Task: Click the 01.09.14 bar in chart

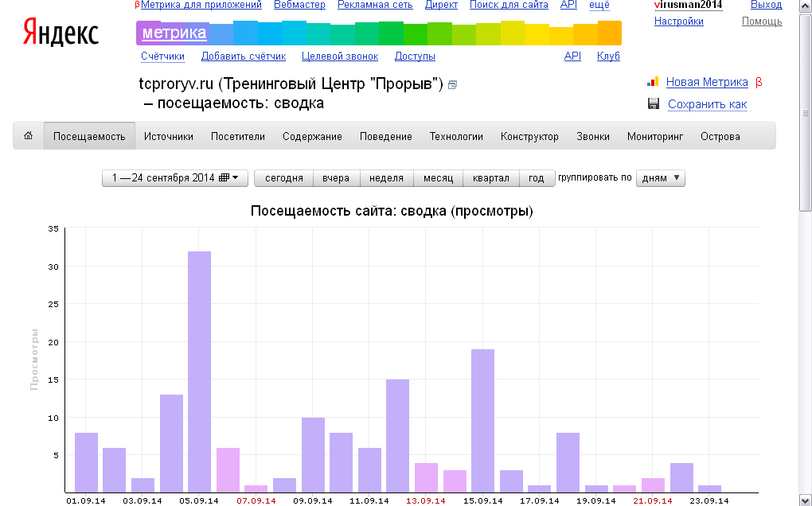Action: click(x=87, y=462)
